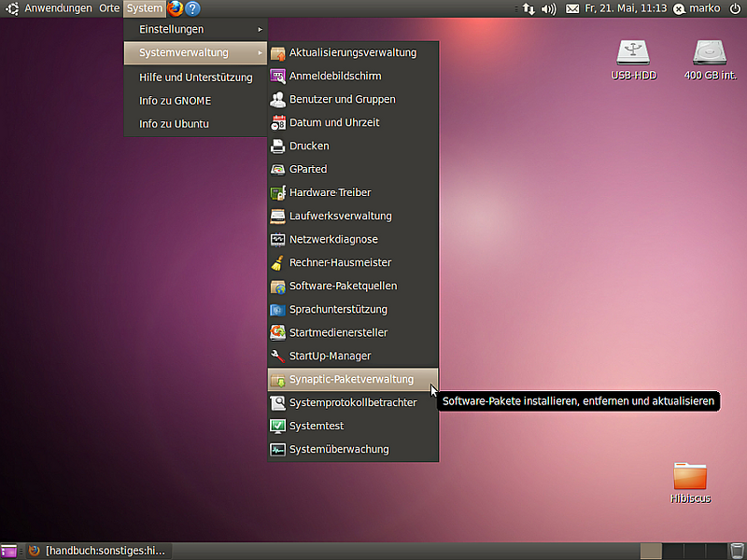Click the Sprachunterstützung flag icon
747x560 pixels.
click(277, 310)
